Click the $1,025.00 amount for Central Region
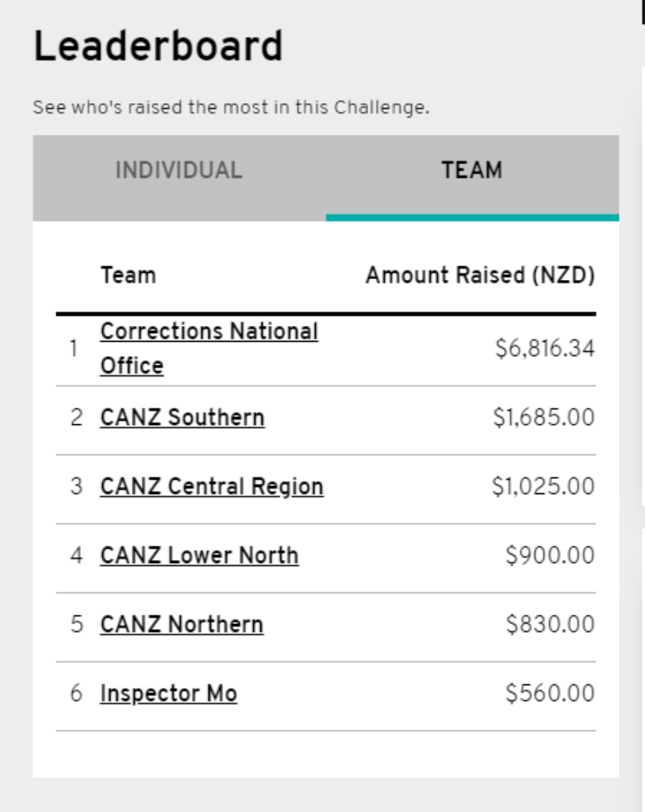This screenshot has width=645, height=812. [543, 486]
